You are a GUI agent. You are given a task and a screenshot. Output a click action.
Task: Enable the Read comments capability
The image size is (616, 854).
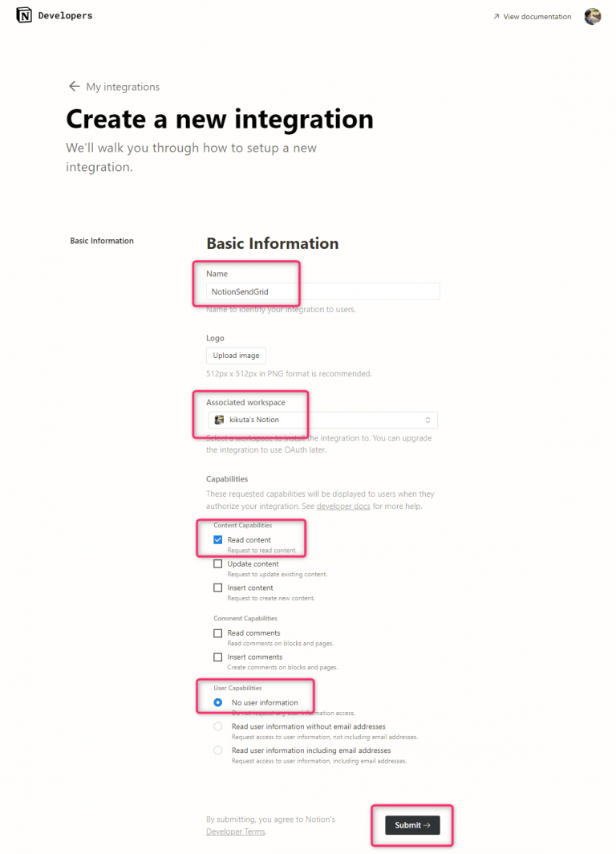(217, 632)
